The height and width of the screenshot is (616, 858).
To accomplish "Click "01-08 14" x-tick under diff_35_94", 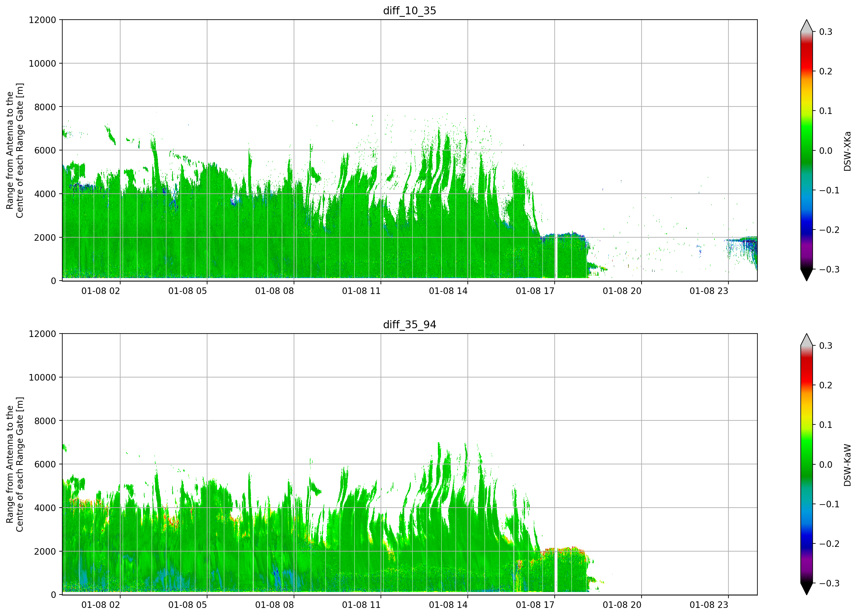I will coord(448,605).
